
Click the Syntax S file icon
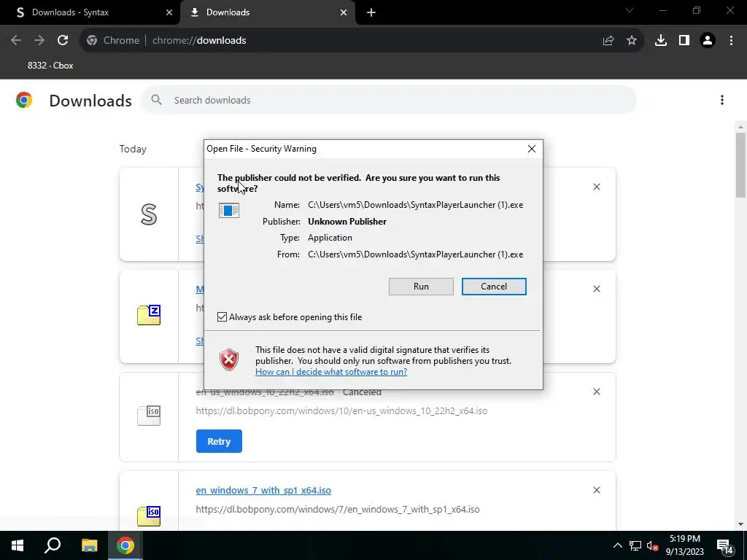coord(149,214)
